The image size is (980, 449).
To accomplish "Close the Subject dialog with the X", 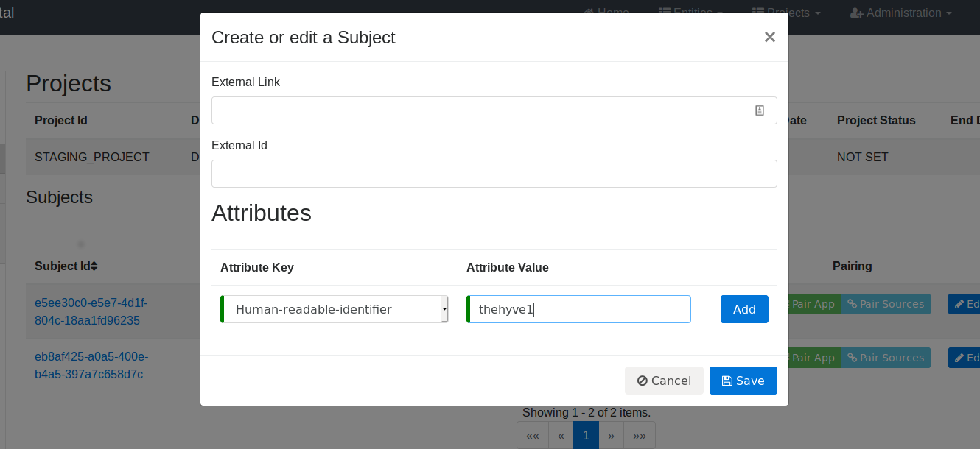I will [769, 37].
